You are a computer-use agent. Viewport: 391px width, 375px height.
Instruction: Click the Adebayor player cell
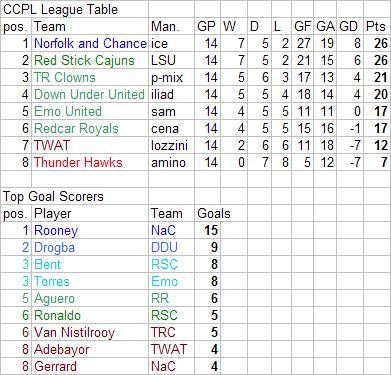coord(90,349)
